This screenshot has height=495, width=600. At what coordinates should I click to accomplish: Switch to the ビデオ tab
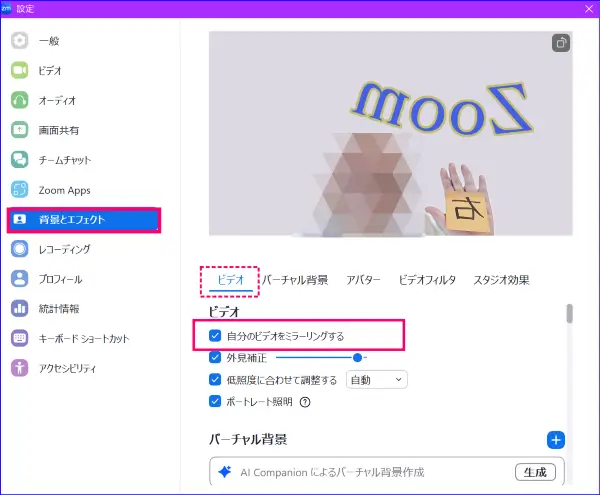(x=230, y=280)
